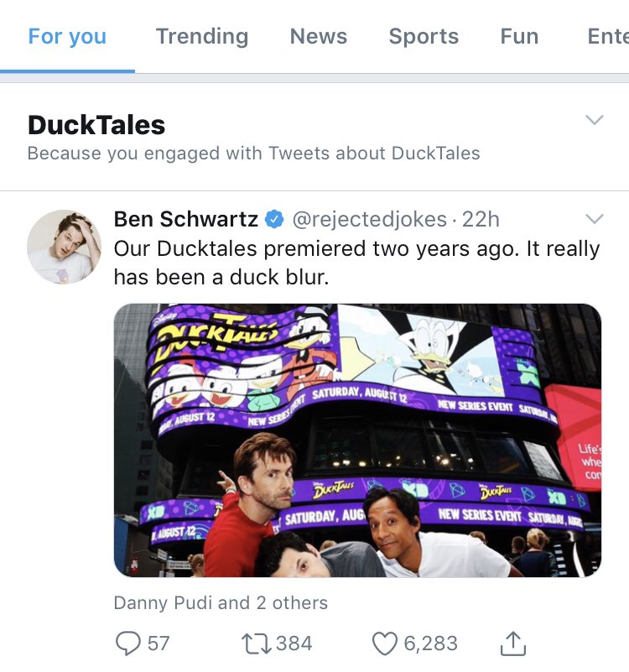The width and height of the screenshot is (629, 672).
Task: Open the @rejectedjokes handle link
Action: click(x=369, y=220)
